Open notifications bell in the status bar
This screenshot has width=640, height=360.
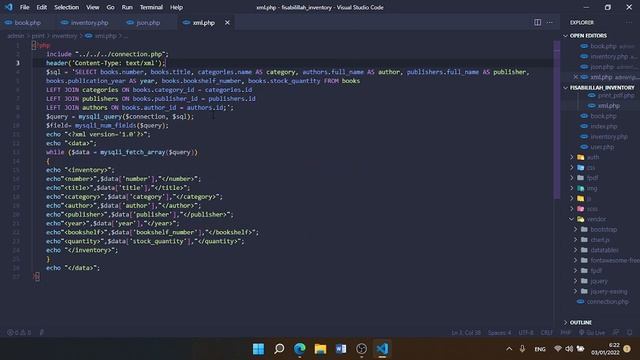(x=630, y=333)
